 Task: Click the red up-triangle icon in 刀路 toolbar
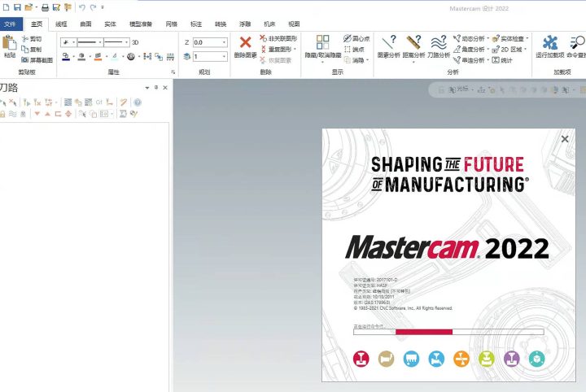click(x=47, y=114)
